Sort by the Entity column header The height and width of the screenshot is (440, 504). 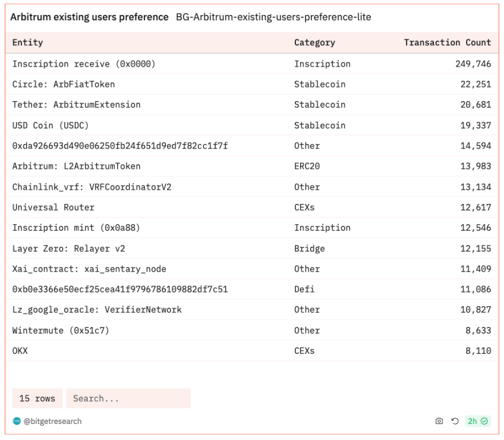point(28,42)
